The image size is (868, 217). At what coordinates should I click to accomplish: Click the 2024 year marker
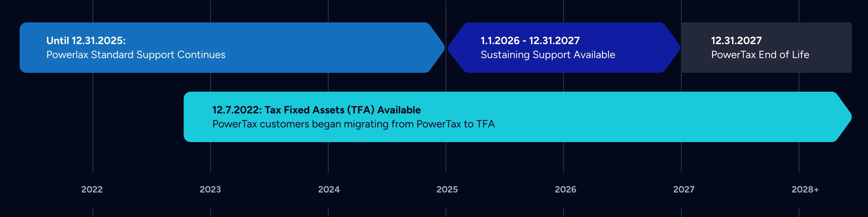(x=329, y=189)
